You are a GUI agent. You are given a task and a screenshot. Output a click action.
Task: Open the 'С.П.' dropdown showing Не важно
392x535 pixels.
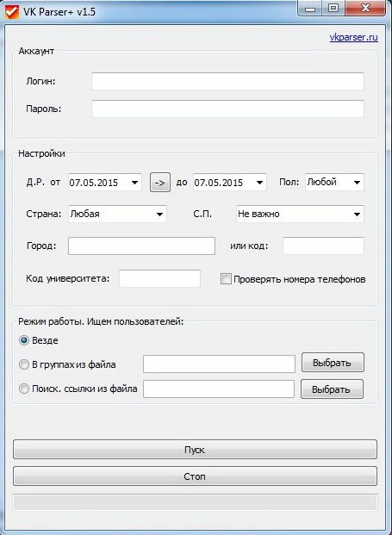coord(300,214)
